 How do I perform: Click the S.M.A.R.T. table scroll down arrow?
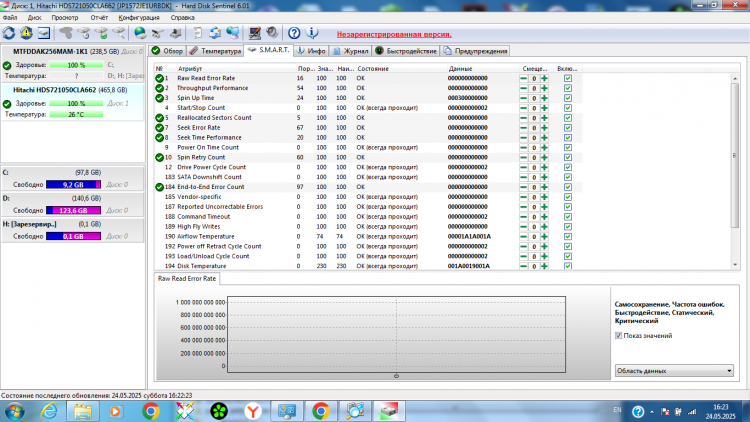pyautogui.click(x=735, y=265)
